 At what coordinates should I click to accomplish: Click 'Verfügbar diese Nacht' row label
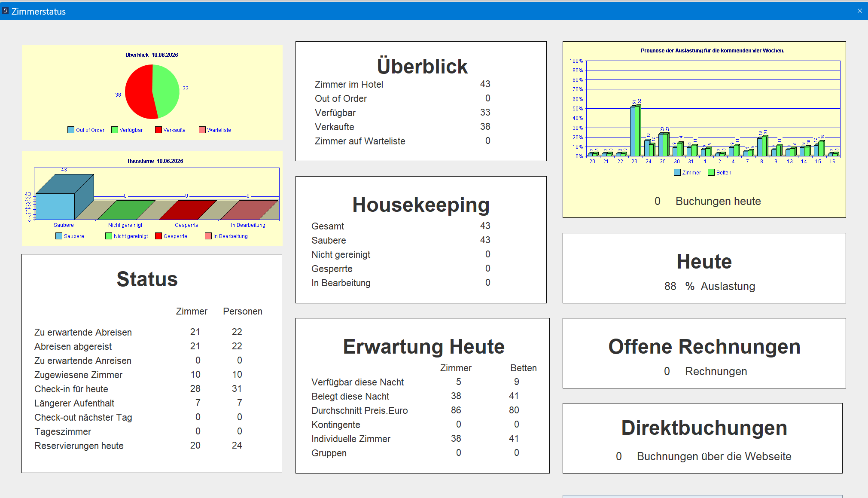tap(357, 382)
